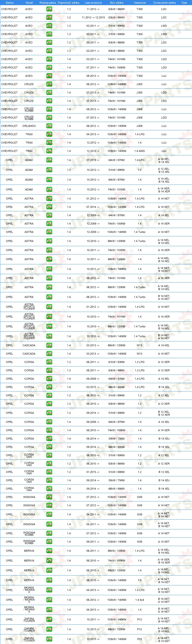Image resolution: width=192 pixels, height=644 pixels.
Task: Click fuel icon in Opel Corsa 61kW / 83KM row
Action: click(x=49, y=362)
